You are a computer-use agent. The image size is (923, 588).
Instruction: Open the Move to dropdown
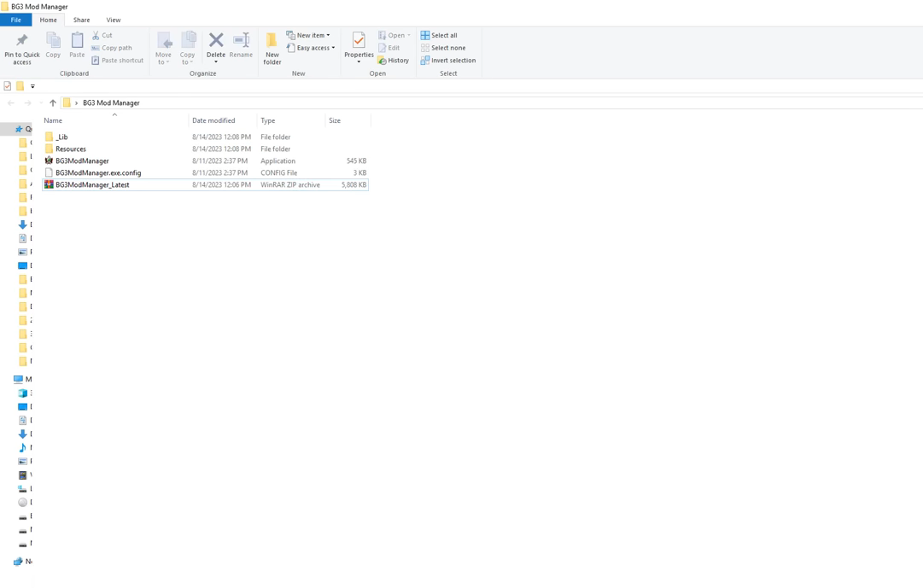pos(163,48)
